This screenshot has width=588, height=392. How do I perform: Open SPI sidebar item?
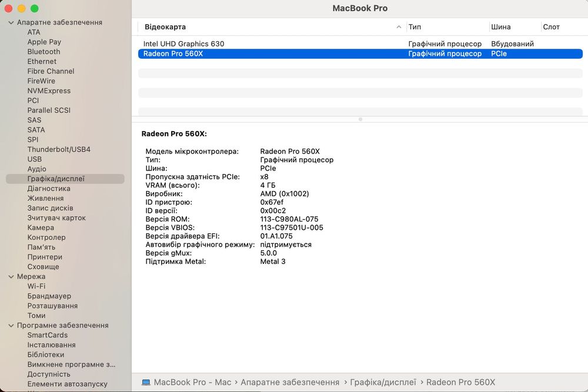32,139
